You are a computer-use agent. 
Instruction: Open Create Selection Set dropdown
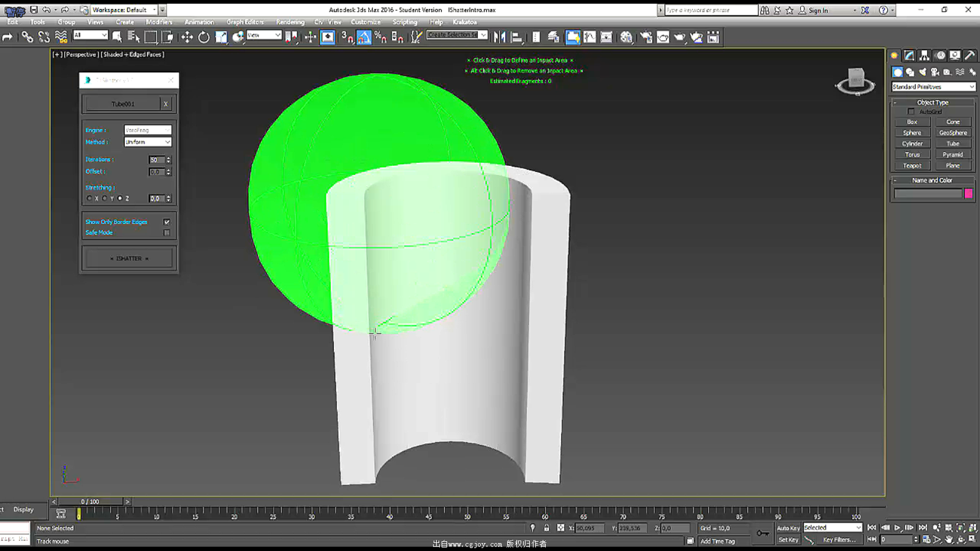[x=457, y=35]
